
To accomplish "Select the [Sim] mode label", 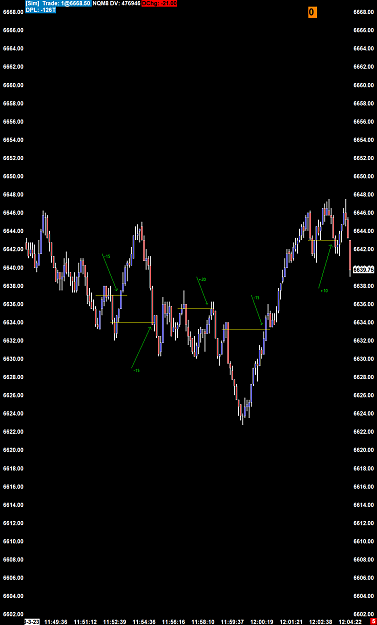I will click(32, 3).
